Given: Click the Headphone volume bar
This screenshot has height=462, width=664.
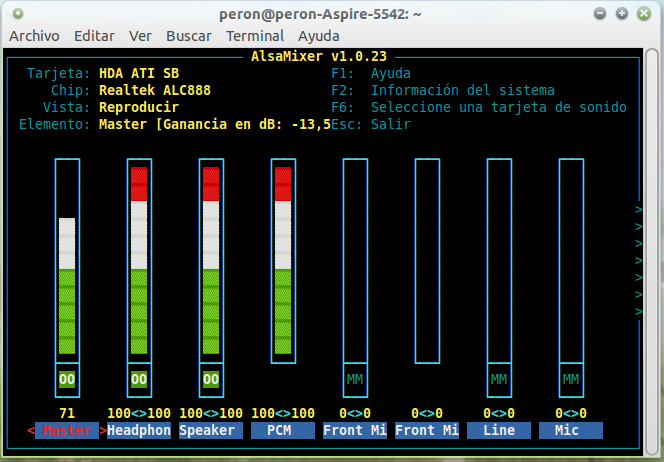Looking at the screenshot, I should (139, 260).
